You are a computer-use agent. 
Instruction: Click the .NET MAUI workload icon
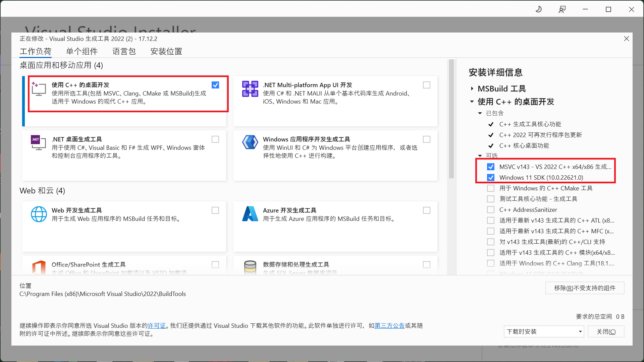click(250, 89)
